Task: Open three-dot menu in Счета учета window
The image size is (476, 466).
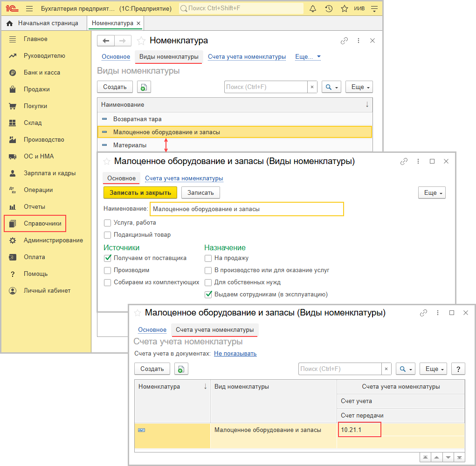Action: tap(437, 313)
